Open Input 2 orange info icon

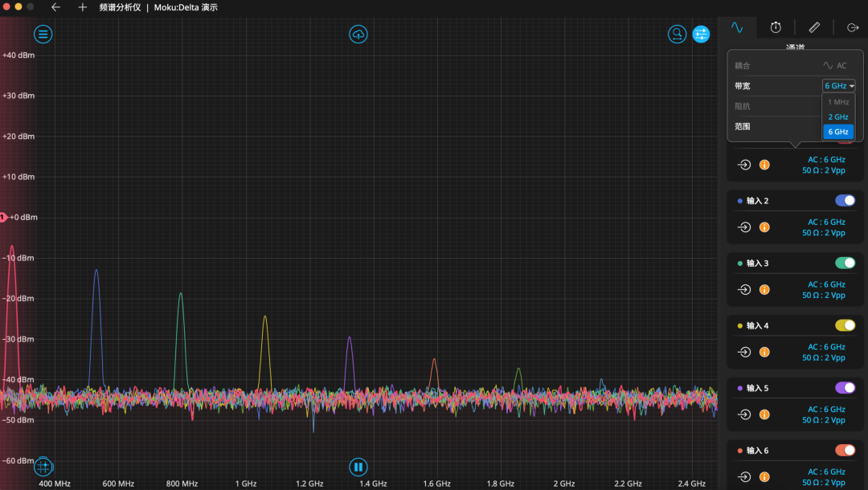[x=764, y=227]
